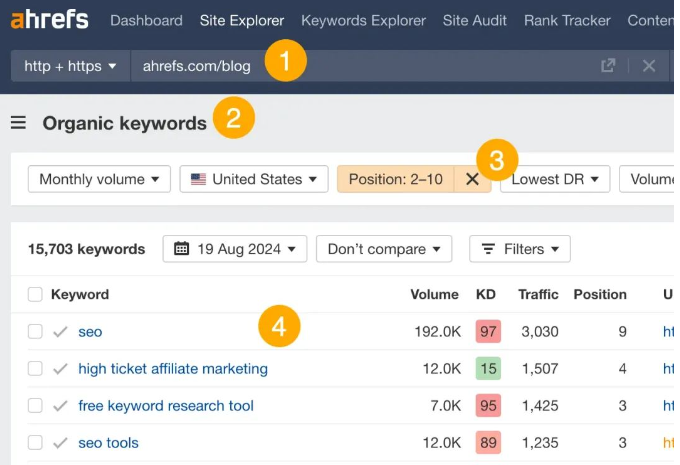Expand the Lowest DR filter

coord(555,179)
